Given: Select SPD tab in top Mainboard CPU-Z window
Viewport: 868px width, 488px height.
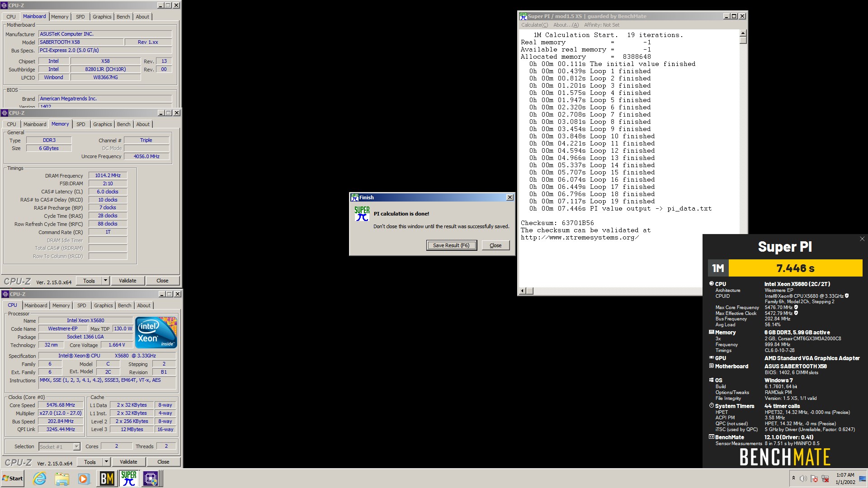Looking at the screenshot, I should (x=80, y=17).
